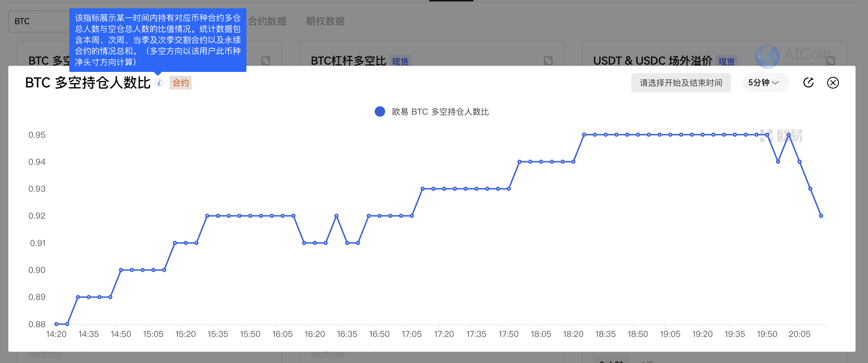Screen dimensions: 868x363
Task: Click x-axis label 19:35
Action: pyautogui.click(x=735, y=334)
